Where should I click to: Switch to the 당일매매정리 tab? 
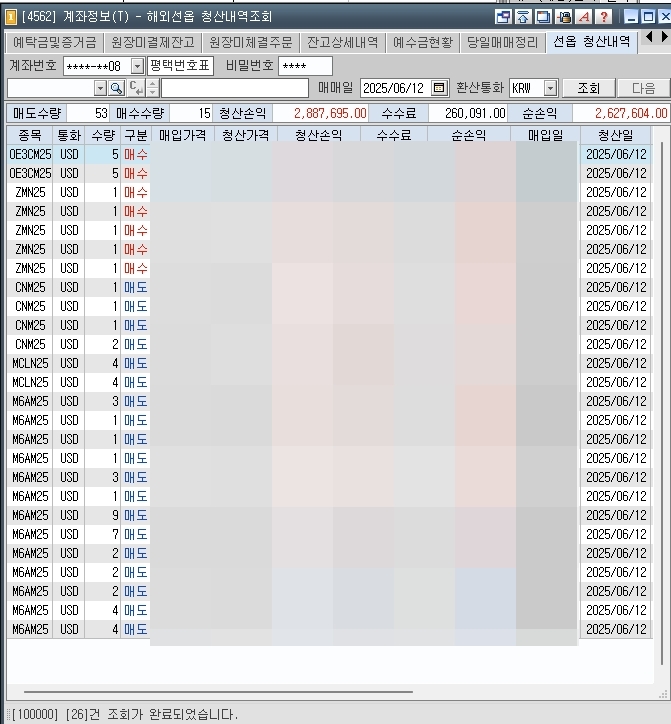[502, 43]
